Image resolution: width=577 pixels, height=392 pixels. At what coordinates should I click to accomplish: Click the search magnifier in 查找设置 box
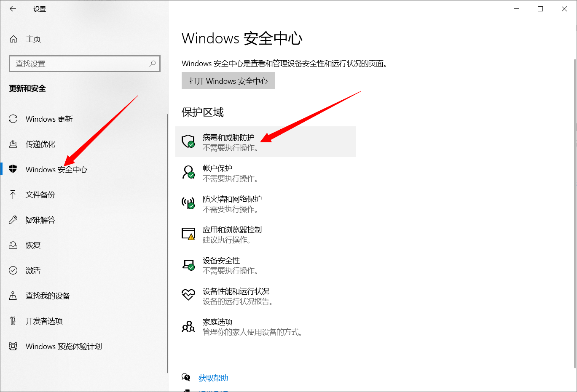153,63
